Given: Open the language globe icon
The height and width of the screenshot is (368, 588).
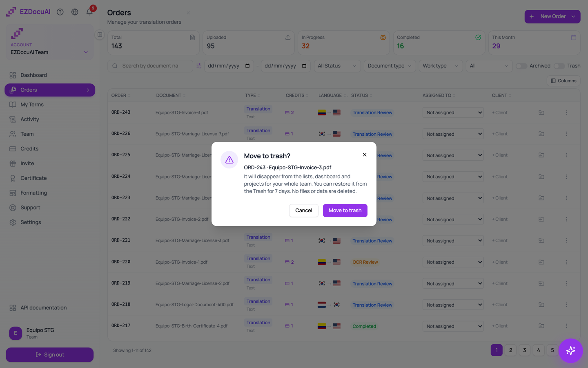Looking at the screenshot, I should (x=75, y=12).
